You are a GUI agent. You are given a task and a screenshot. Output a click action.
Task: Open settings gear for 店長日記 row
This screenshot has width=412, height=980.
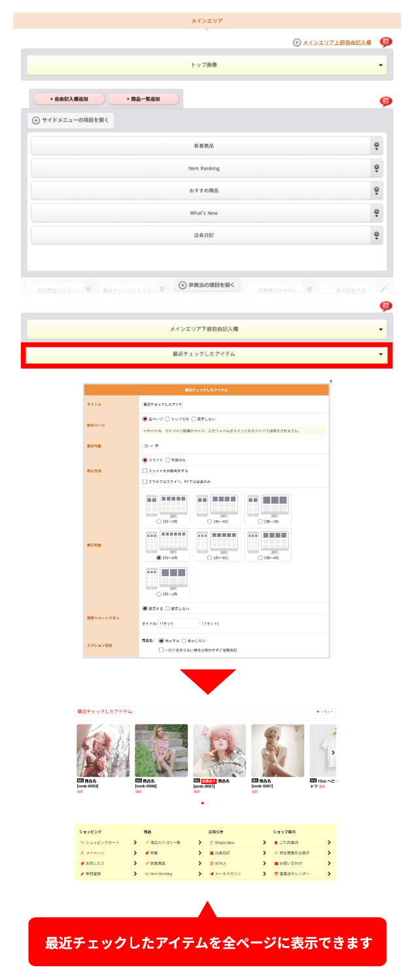pyautogui.click(x=377, y=235)
